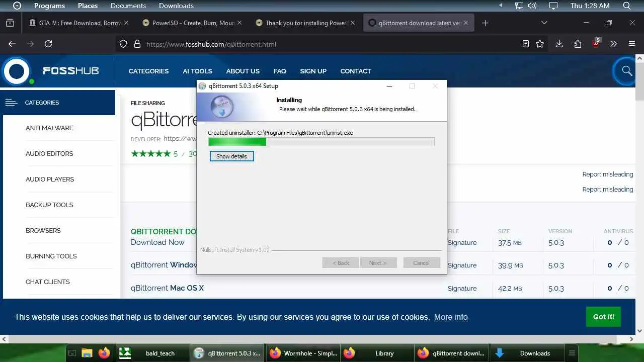Open the list all tabs dropdown chevron

[x=544, y=23]
